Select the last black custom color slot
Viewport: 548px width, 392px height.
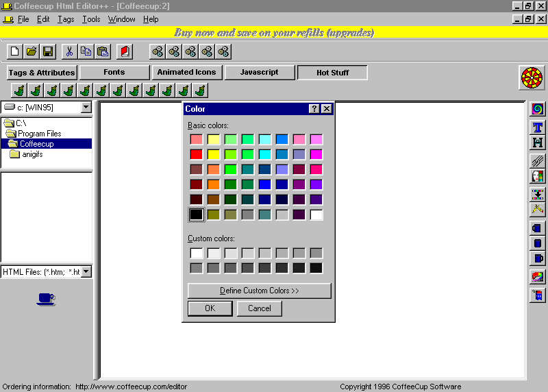pyautogui.click(x=316, y=268)
